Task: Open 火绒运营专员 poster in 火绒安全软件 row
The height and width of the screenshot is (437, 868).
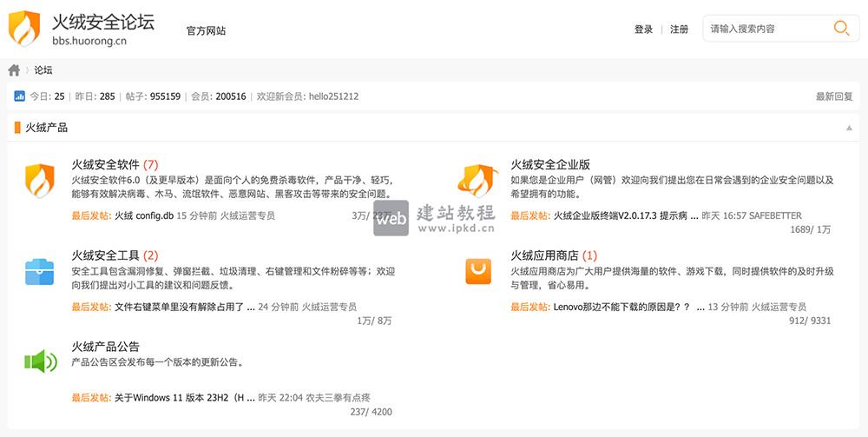Action: (x=248, y=216)
